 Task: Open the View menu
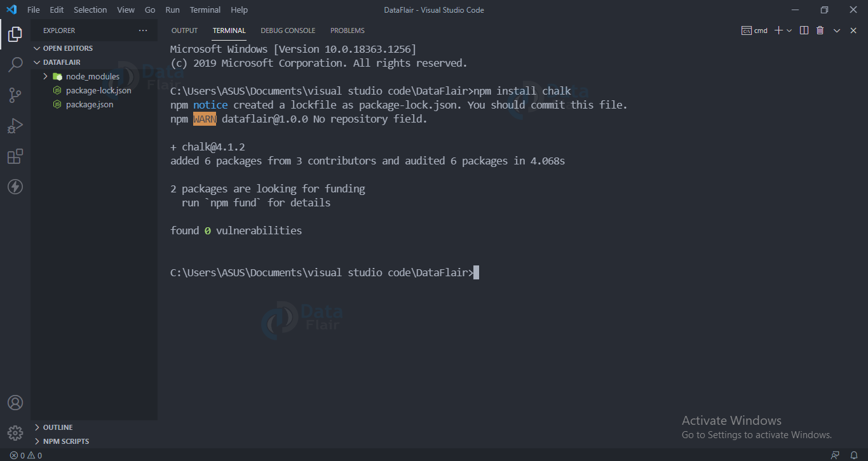[x=126, y=10]
